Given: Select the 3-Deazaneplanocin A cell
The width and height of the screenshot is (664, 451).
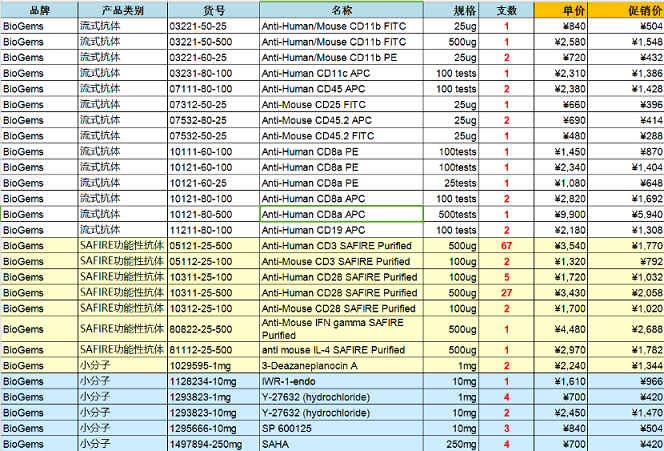Looking at the screenshot, I should click(341, 365).
